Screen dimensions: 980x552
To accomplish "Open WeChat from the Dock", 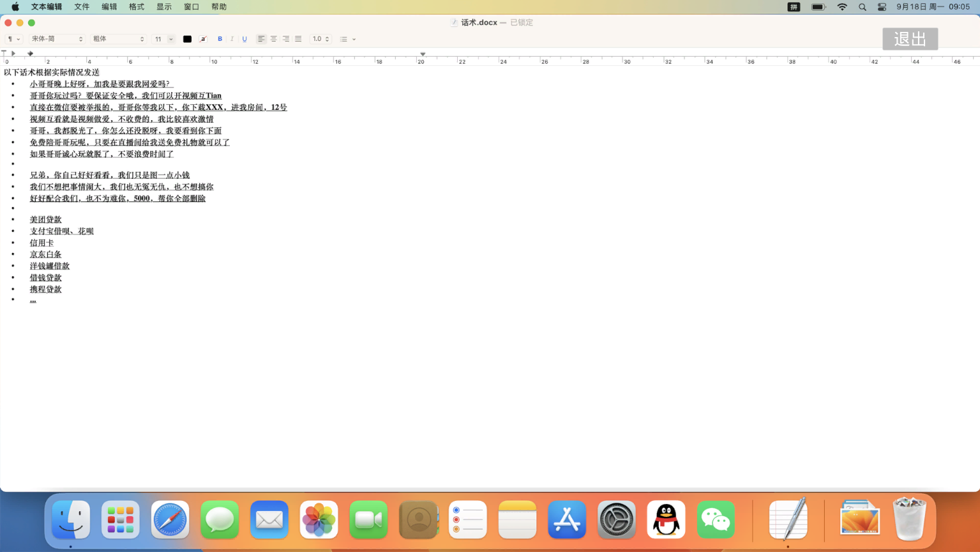I will (x=716, y=519).
